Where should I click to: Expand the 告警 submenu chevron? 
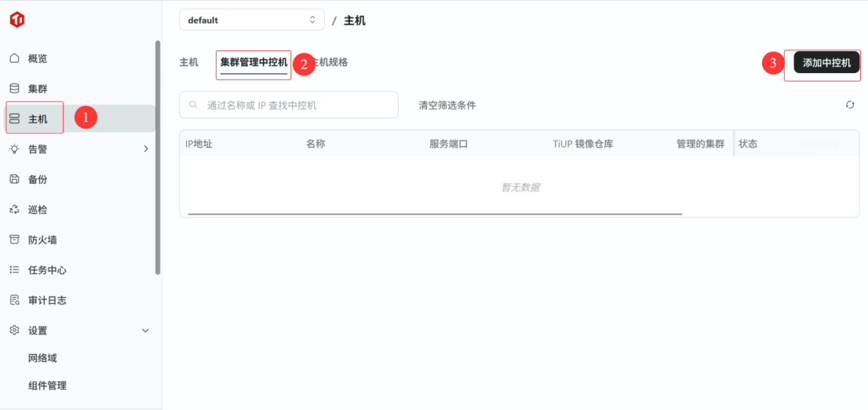click(145, 149)
